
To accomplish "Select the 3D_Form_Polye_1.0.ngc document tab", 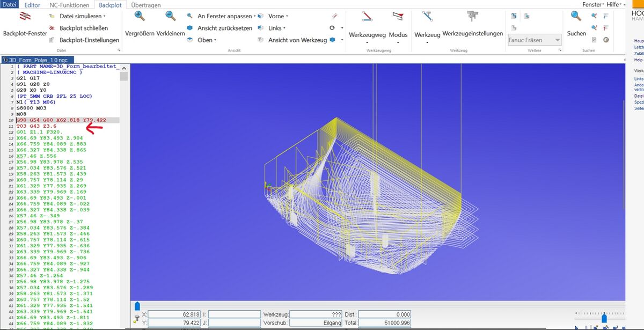I will point(38,60).
